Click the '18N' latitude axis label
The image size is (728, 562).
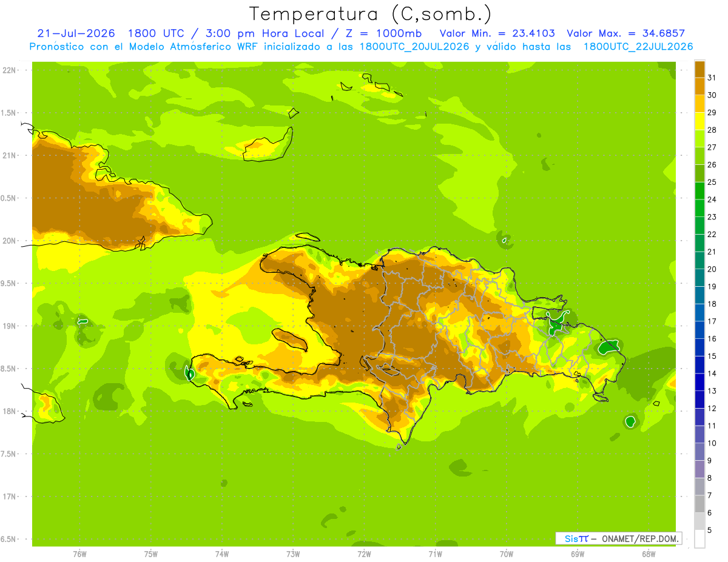[8, 411]
